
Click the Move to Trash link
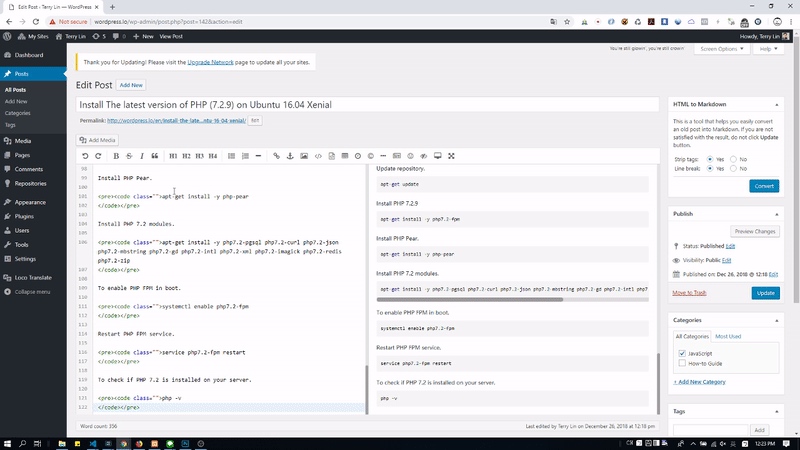[691, 293]
